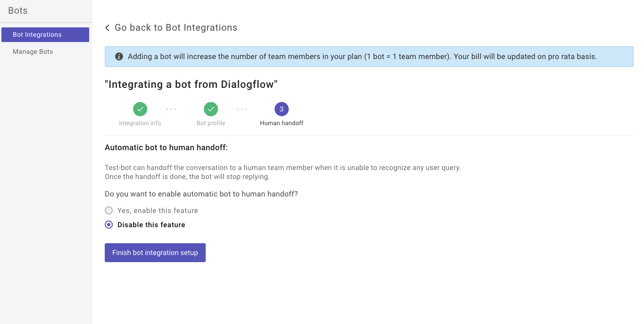Click the info icon in the blue banner

(119, 57)
